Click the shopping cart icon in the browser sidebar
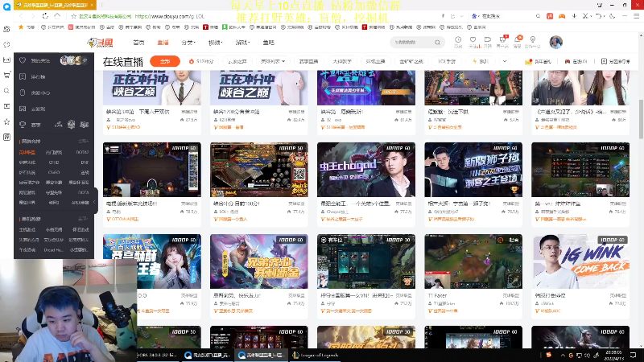 (x=6, y=75)
